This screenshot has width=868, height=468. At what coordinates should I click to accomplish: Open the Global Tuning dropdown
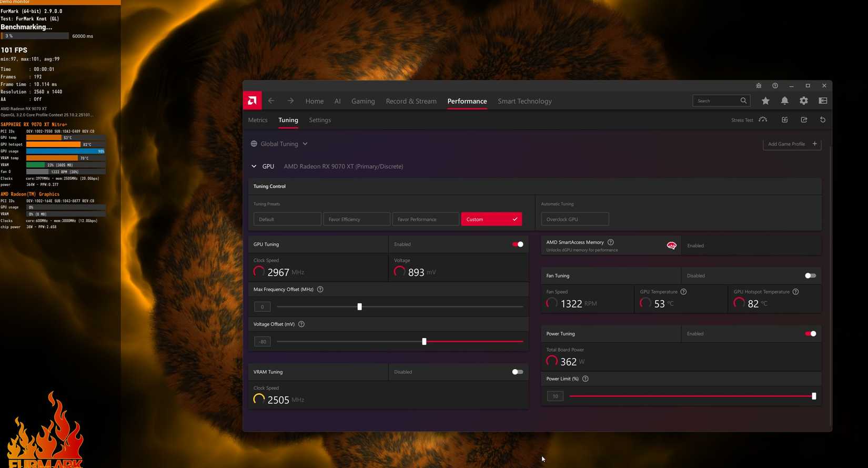(x=279, y=144)
